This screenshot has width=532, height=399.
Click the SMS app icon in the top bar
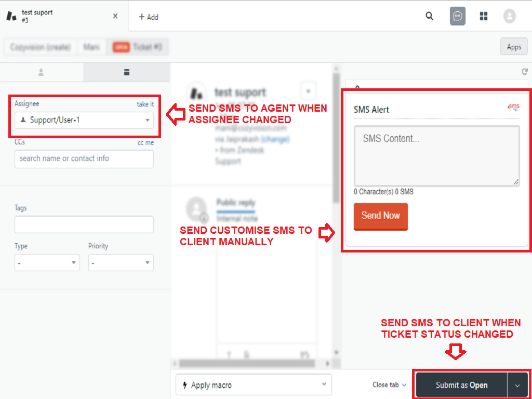[457, 16]
